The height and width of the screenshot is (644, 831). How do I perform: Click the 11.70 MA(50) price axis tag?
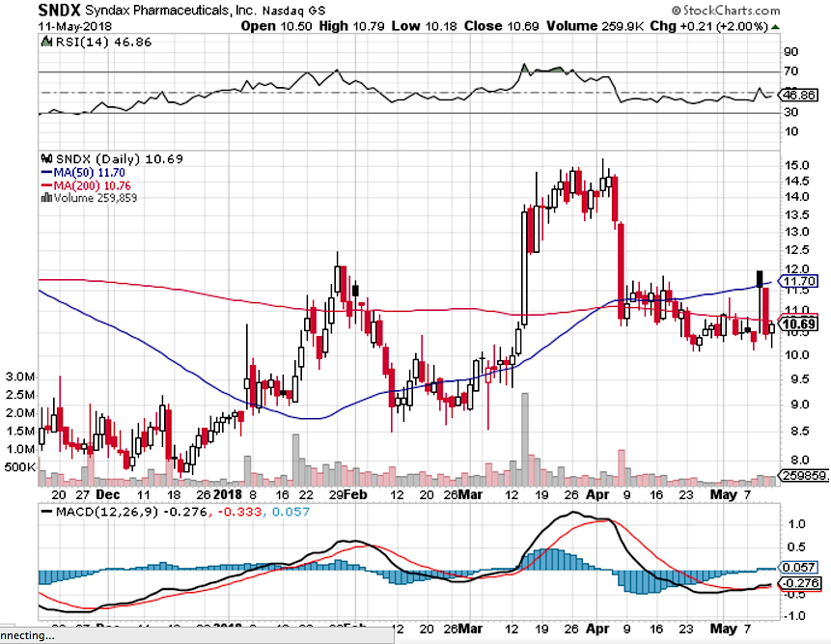pyautogui.click(x=798, y=281)
